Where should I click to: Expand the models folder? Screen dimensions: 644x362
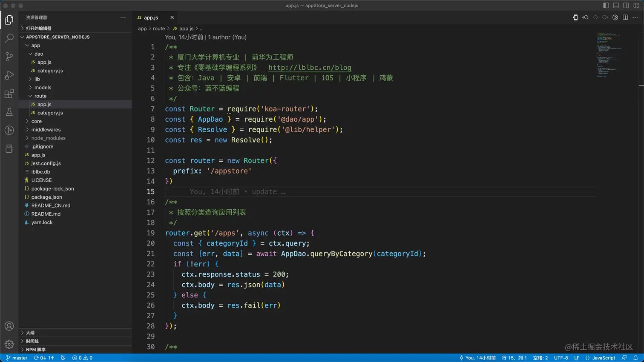coord(75,88)
